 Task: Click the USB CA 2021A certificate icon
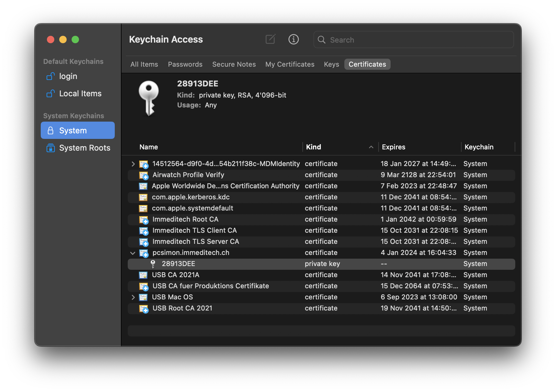click(143, 275)
